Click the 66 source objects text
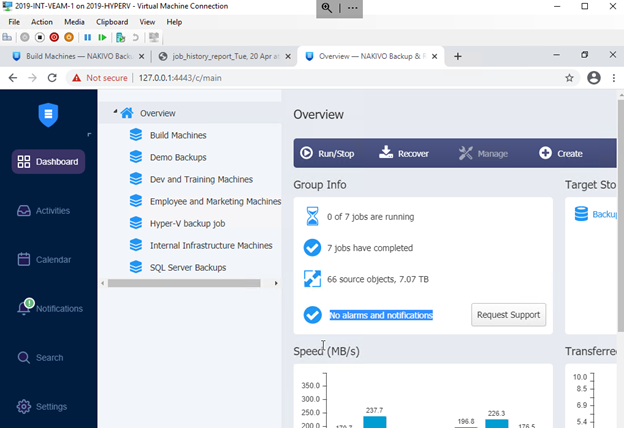The width and height of the screenshot is (624, 428). (378, 279)
